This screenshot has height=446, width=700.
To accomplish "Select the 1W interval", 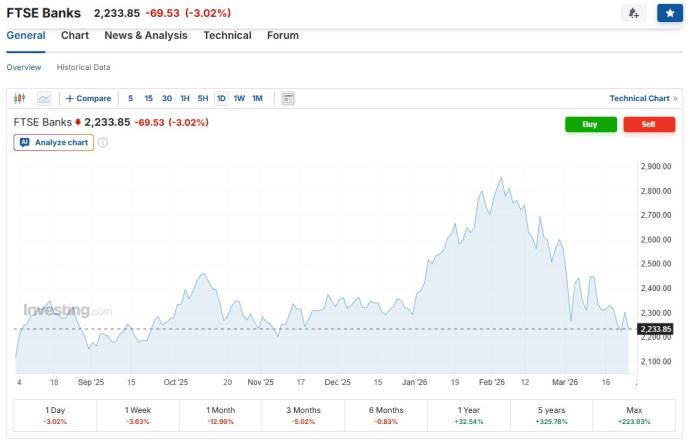I will 239,98.
